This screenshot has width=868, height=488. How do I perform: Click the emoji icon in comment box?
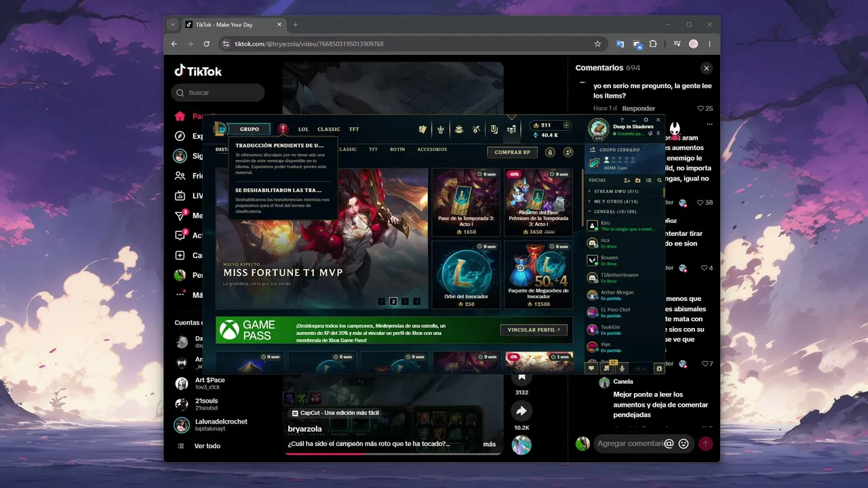point(684,443)
